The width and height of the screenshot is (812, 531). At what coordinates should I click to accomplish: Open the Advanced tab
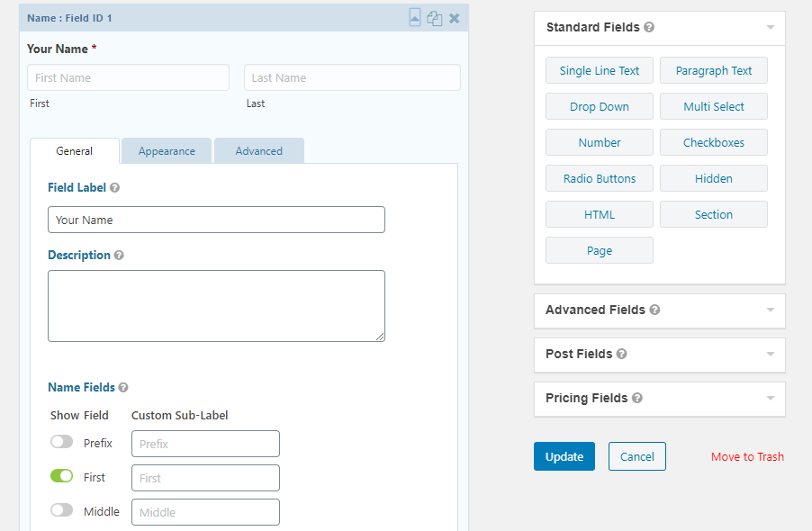[x=258, y=150]
